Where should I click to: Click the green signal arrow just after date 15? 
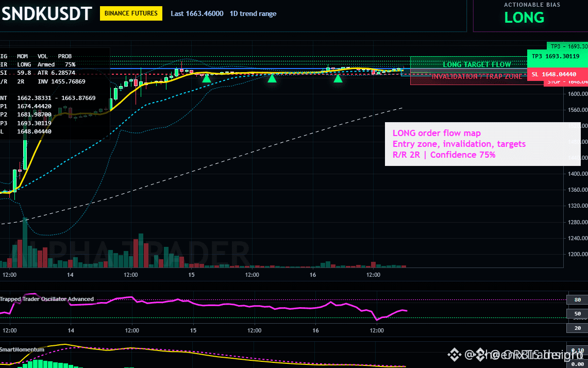point(207,78)
